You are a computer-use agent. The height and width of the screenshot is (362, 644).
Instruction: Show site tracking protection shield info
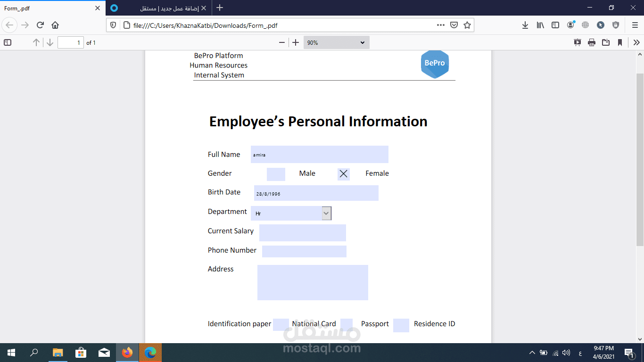[113, 25]
